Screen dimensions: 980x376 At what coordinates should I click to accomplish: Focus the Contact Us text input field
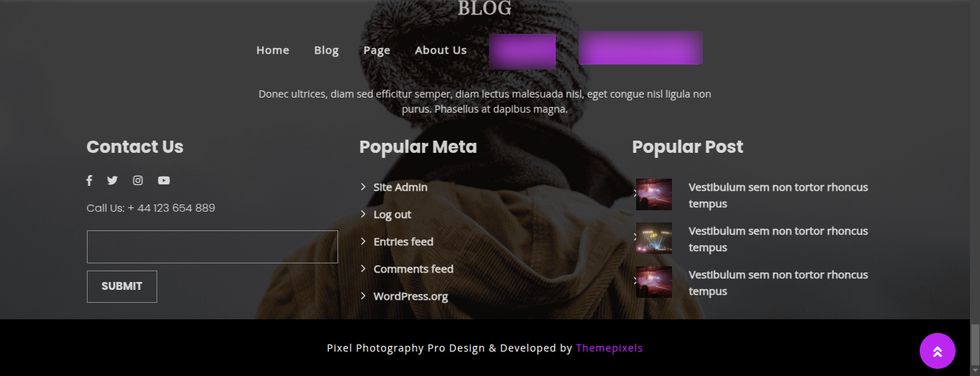click(213, 247)
